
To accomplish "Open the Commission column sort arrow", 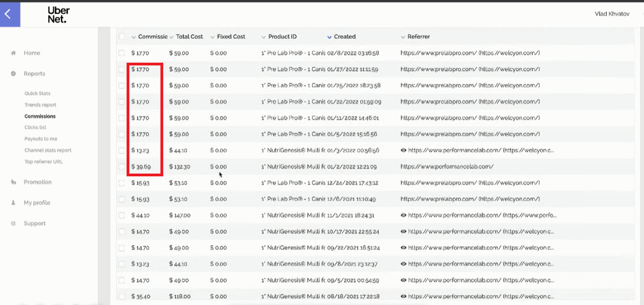I will tap(133, 37).
